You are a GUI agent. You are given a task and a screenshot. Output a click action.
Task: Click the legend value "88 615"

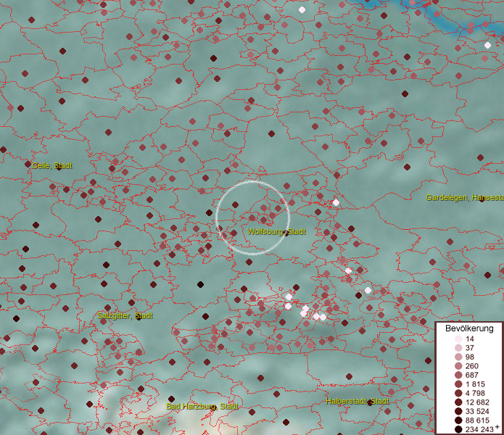click(477, 420)
